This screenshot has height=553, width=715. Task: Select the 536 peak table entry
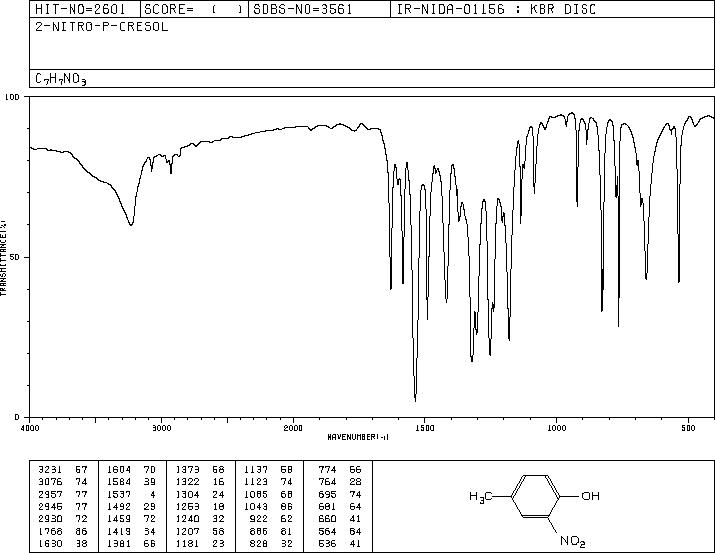point(340,544)
